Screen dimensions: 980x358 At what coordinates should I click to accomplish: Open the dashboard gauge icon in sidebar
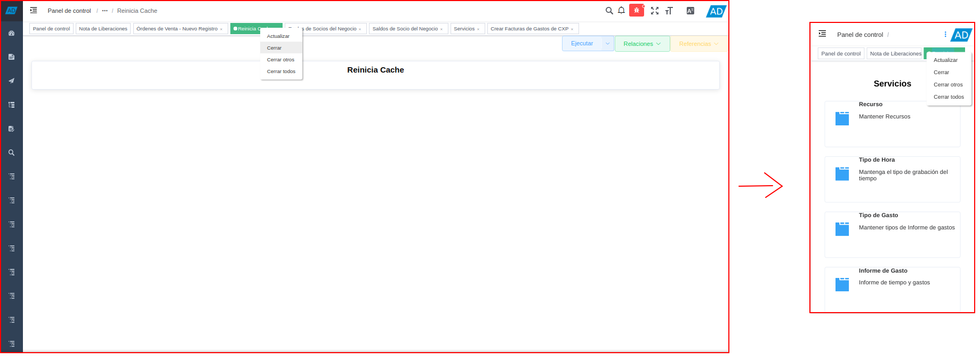(x=11, y=33)
